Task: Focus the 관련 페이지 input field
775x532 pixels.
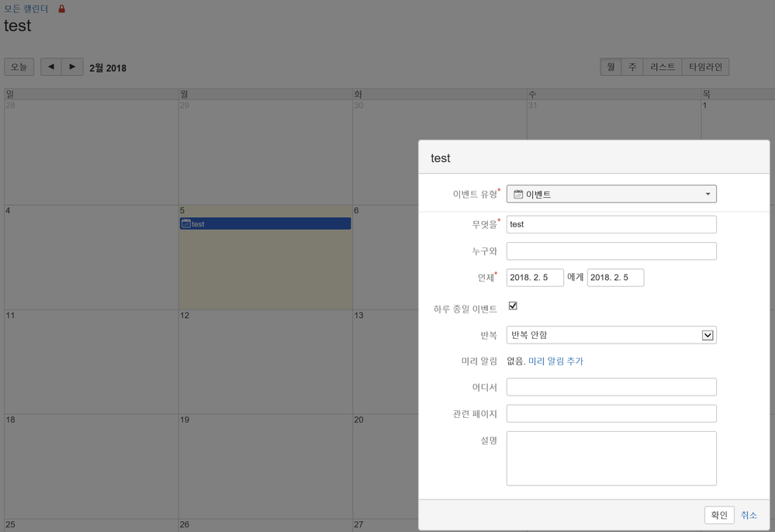Action: pyautogui.click(x=611, y=413)
